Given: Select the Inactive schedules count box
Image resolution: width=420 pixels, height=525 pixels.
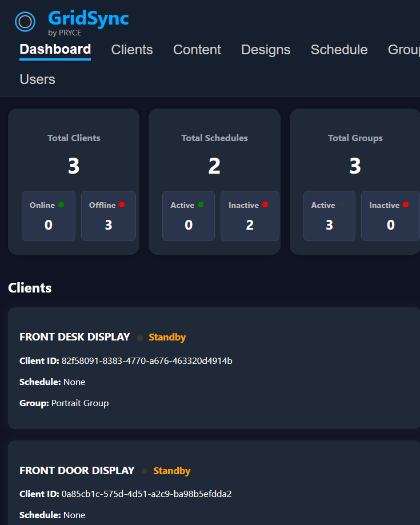Looking at the screenshot, I should [x=250, y=216].
